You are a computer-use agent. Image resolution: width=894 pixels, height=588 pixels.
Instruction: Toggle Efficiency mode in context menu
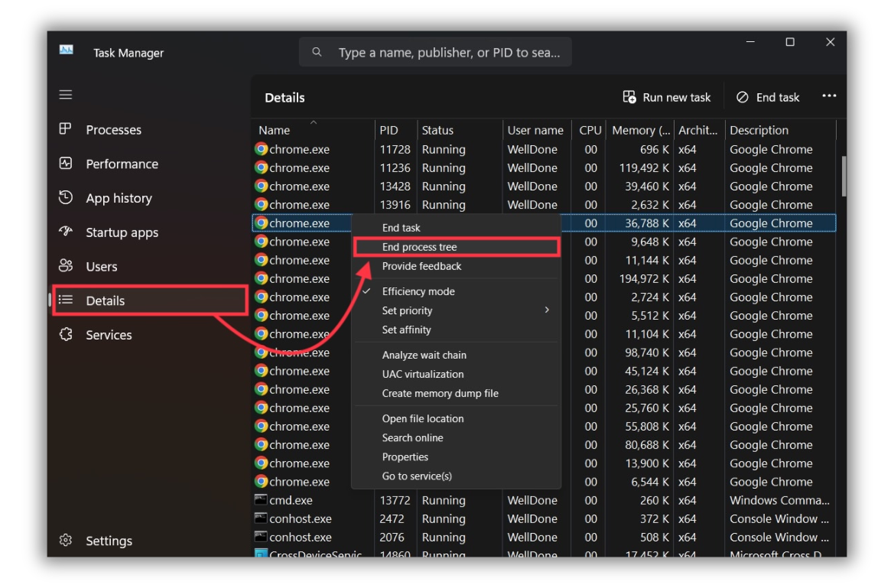click(x=456, y=291)
